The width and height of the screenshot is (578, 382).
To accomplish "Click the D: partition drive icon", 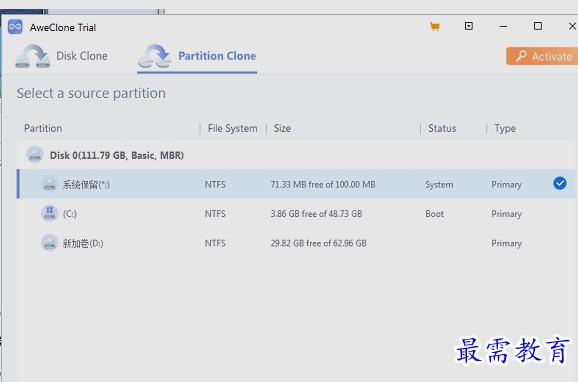I will [49, 243].
